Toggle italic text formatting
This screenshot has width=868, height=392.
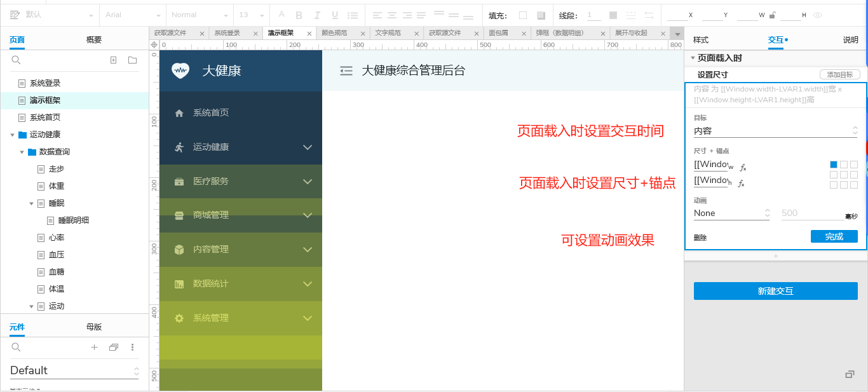pos(317,15)
